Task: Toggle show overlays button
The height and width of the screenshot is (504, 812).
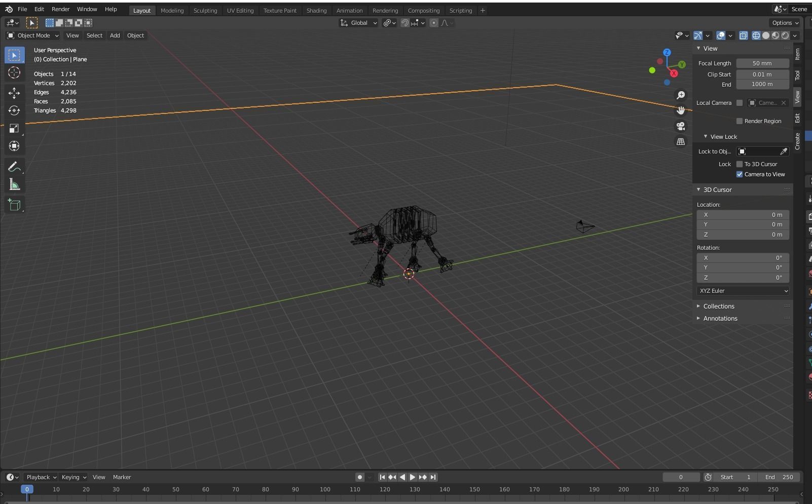Action: pos(721,35)
